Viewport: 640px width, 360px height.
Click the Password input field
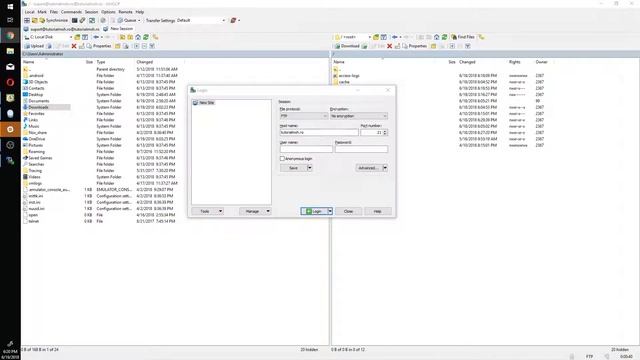point(361,149)
